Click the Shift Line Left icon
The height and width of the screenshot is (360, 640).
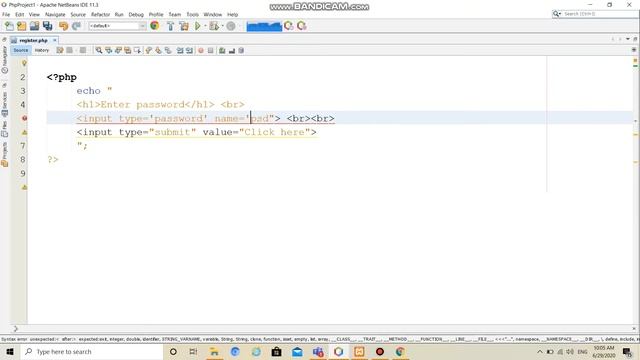point(180,50)
